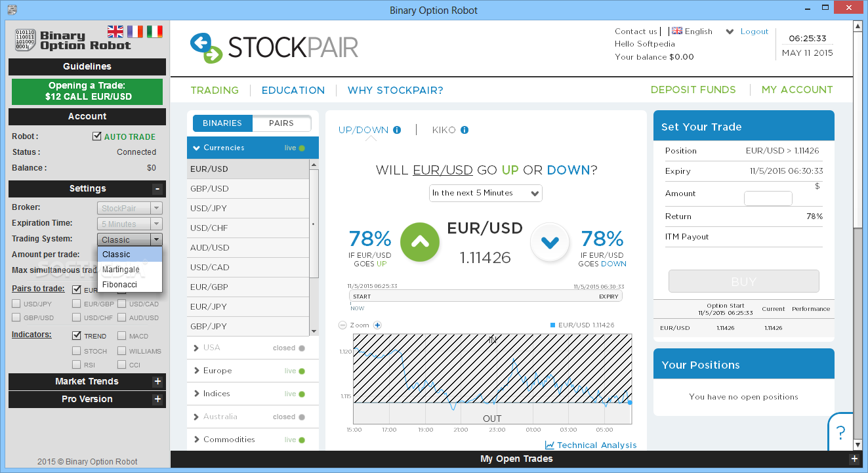868x473 pixels.
Task: Open the KIKO trade type tab
Action: point(444,130)
